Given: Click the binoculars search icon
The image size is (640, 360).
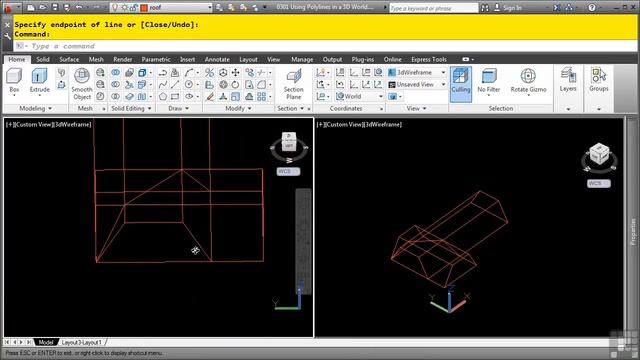Looking at the screenshot, I should (x=484, y=7).
